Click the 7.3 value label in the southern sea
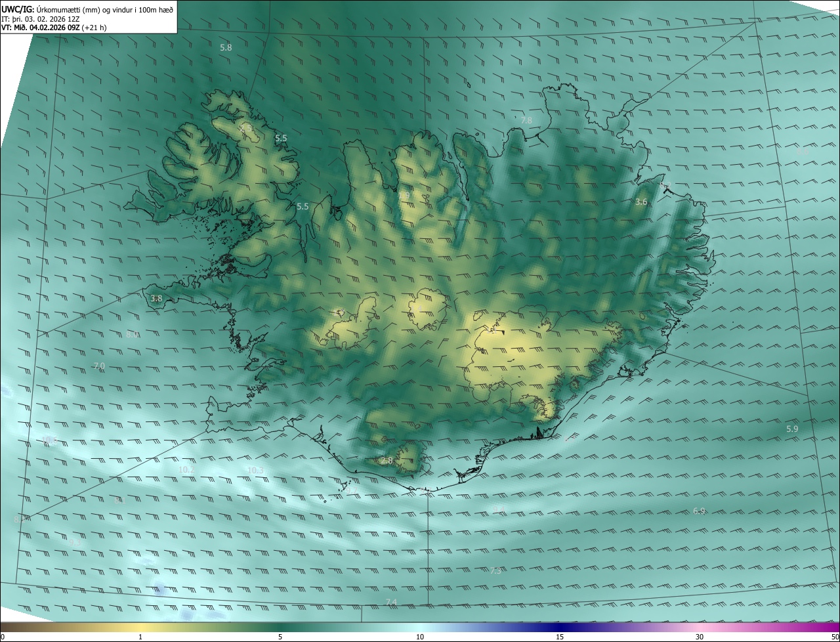 [495, 572]
